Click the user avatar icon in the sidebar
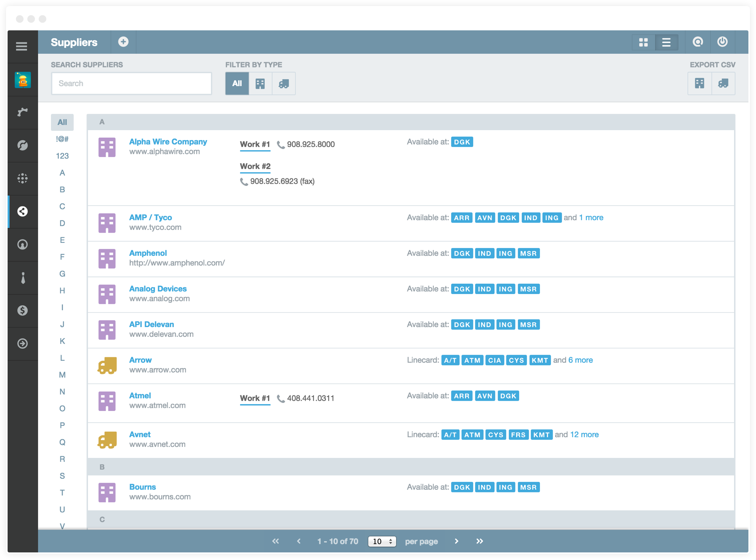This screenshot has height=560, width=756. (23, 80)
